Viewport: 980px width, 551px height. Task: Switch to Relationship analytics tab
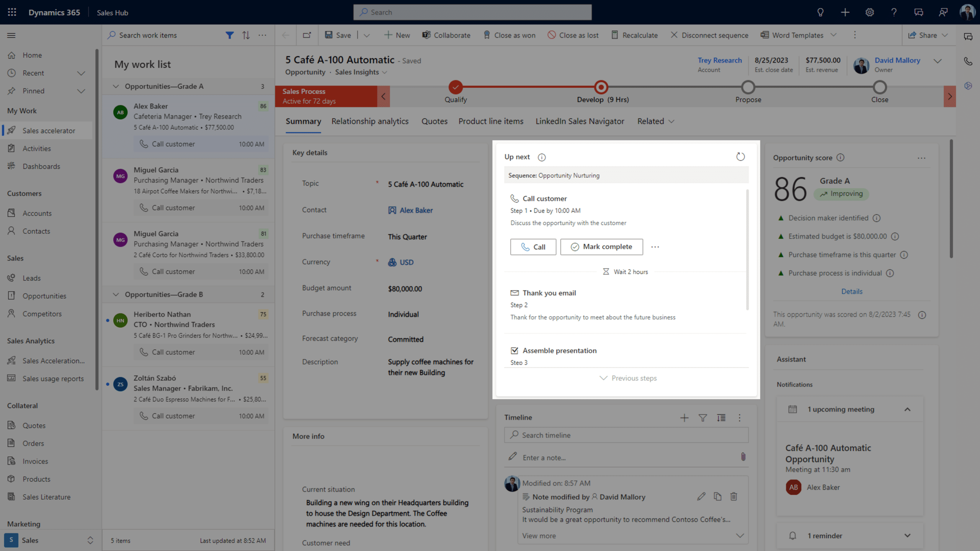tap(370, 121)
